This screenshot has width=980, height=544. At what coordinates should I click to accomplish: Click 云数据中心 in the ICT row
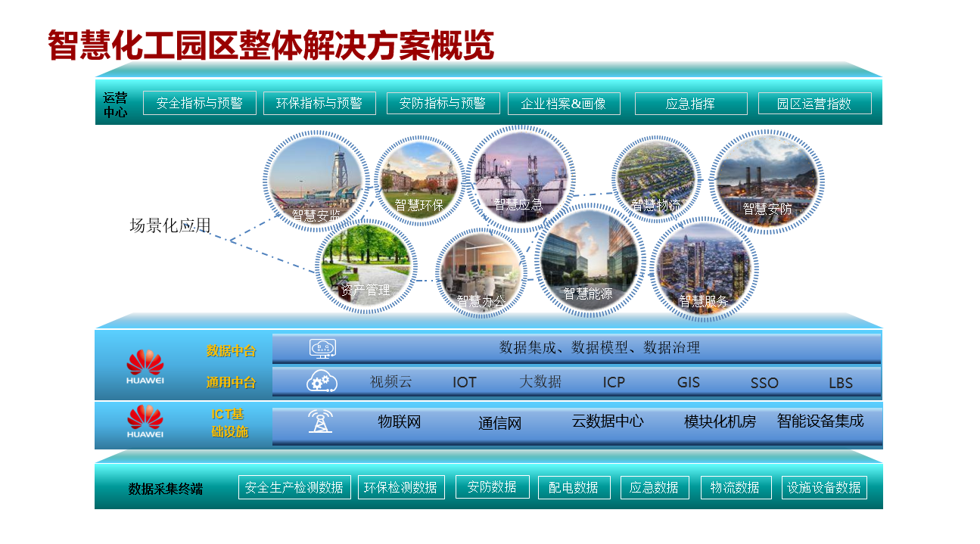point(608,421)
